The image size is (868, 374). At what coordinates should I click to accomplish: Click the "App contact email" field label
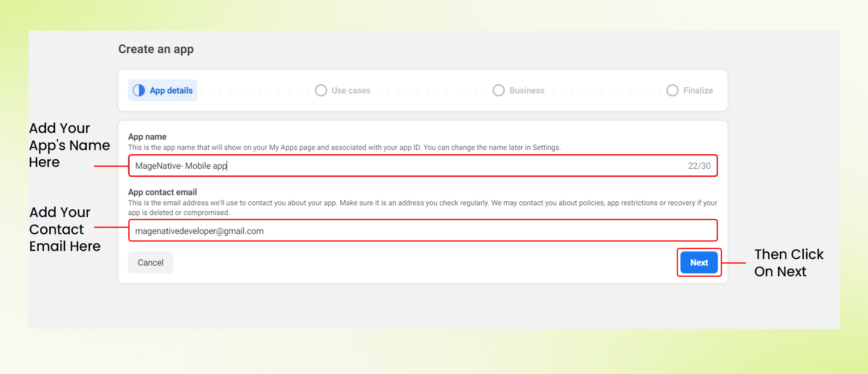tap(162, 192)
